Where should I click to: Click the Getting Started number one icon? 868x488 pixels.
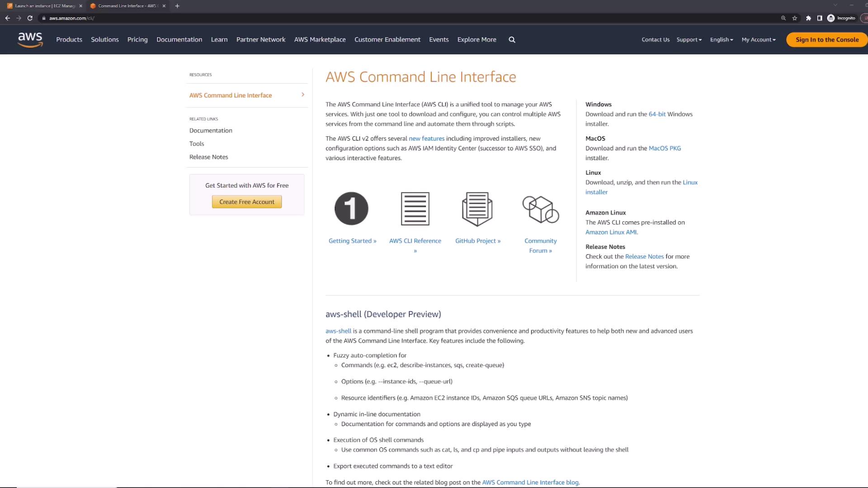point(351,209)
